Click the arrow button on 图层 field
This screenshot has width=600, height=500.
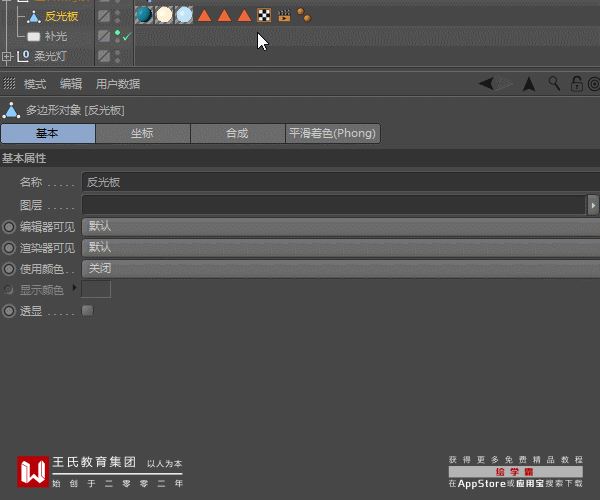[x=593, y=205]
